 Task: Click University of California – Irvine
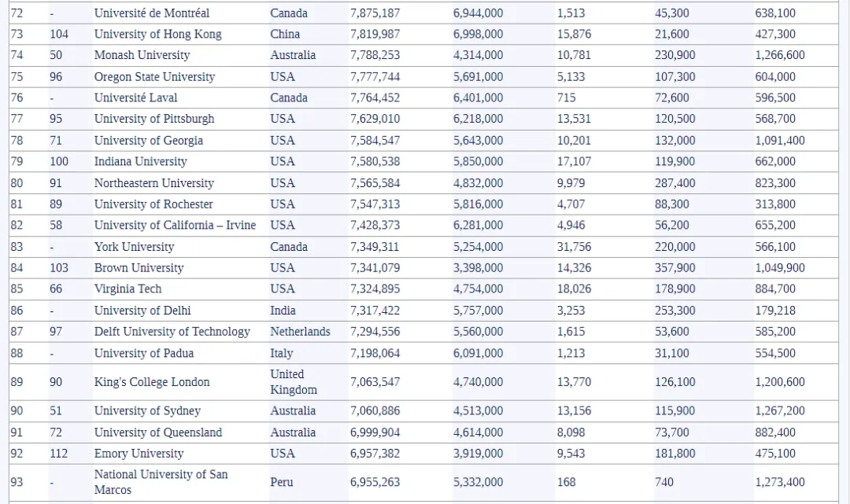(x=175, y=226)
